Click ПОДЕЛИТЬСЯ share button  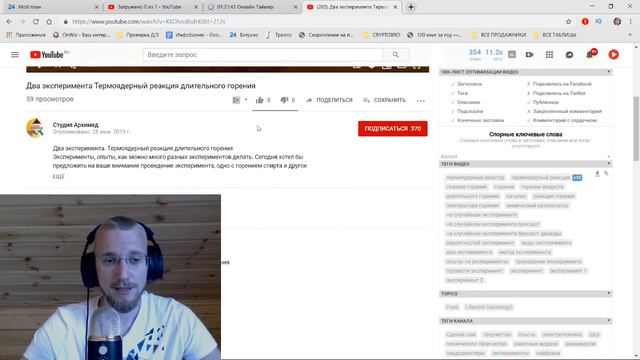coord(329,100)
